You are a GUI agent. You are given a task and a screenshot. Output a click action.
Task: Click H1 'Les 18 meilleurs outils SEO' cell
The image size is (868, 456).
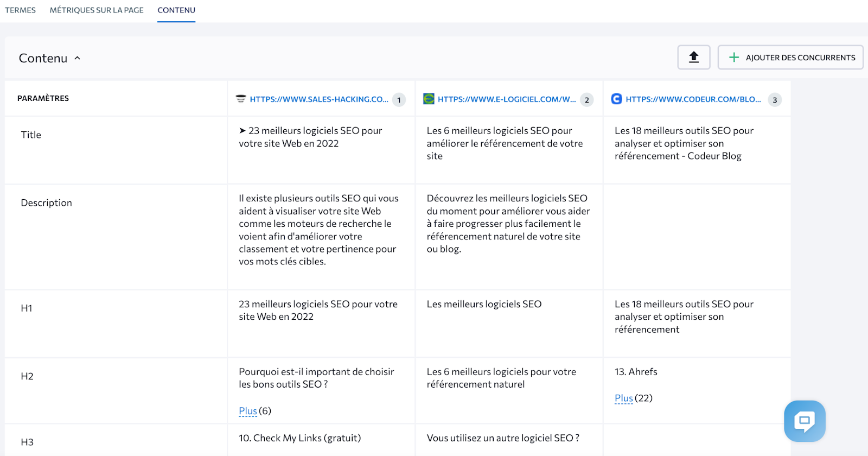pyautogui.click(x=684, y=316)
